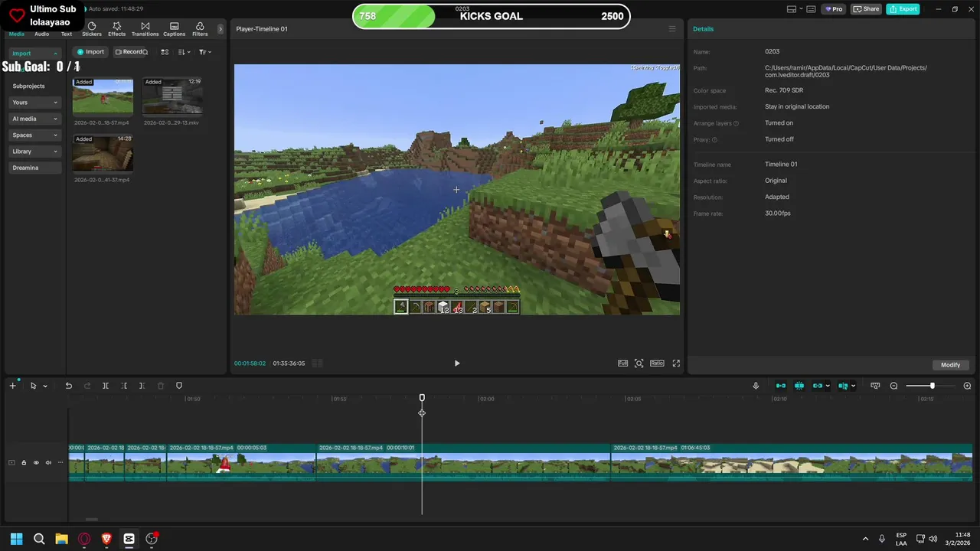Click the Record button
Screen dimensions: 980x551
pyautogui.click(x=128, y=52)
